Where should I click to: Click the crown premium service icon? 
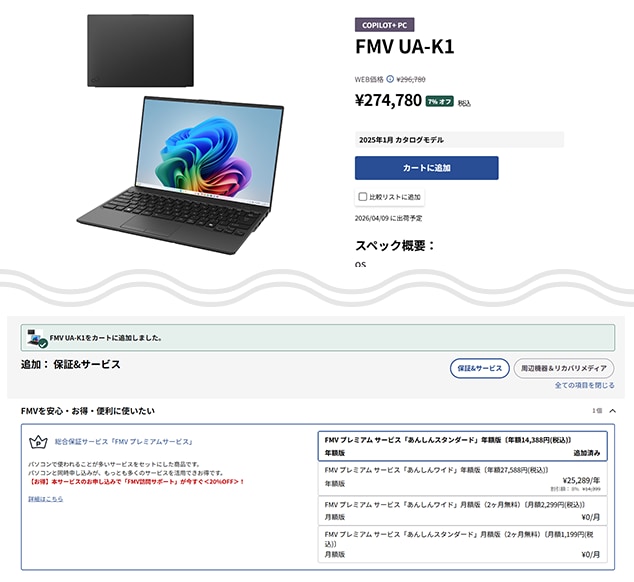point(38,442)
